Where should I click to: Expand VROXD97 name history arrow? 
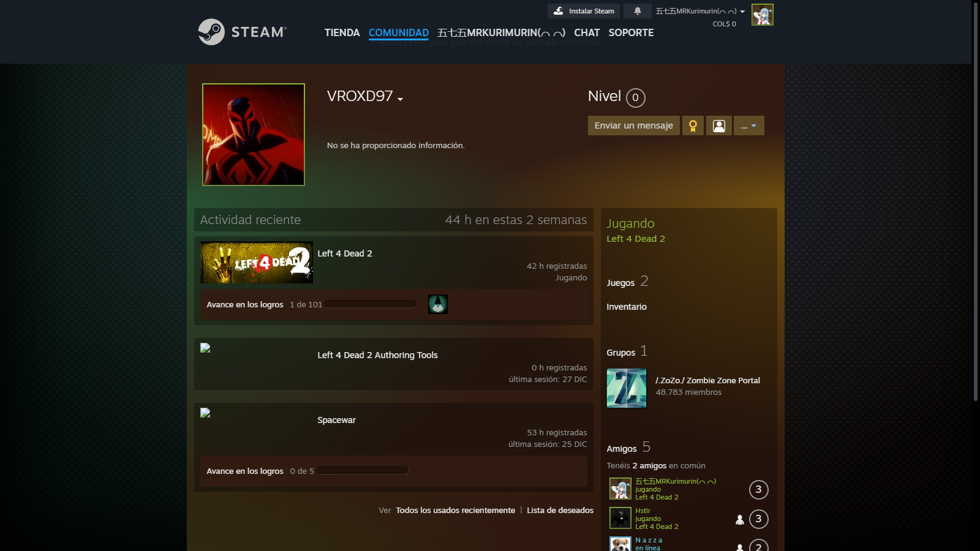pyautogui.click(x=400, y=99)
